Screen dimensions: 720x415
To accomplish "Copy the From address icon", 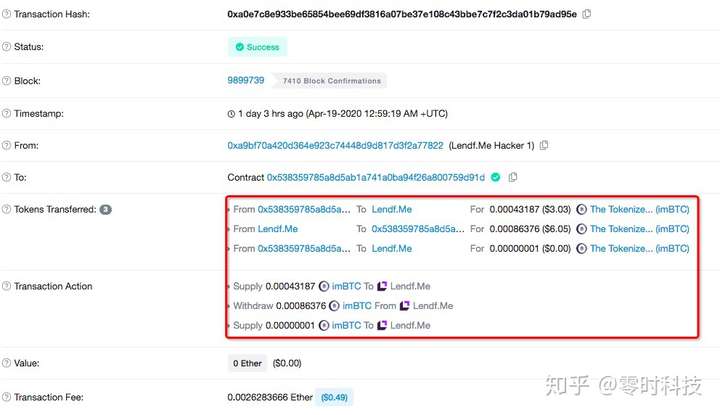I will click(544, 146).
